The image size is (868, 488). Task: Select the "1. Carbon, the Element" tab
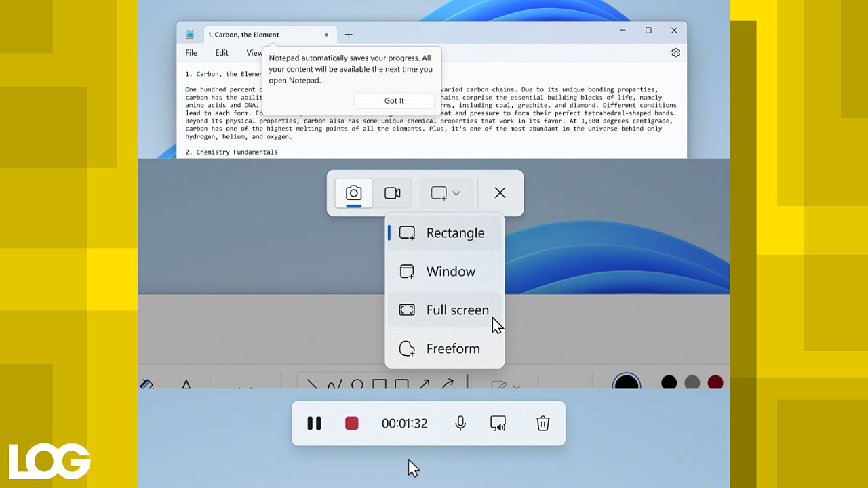pos(258,35)
